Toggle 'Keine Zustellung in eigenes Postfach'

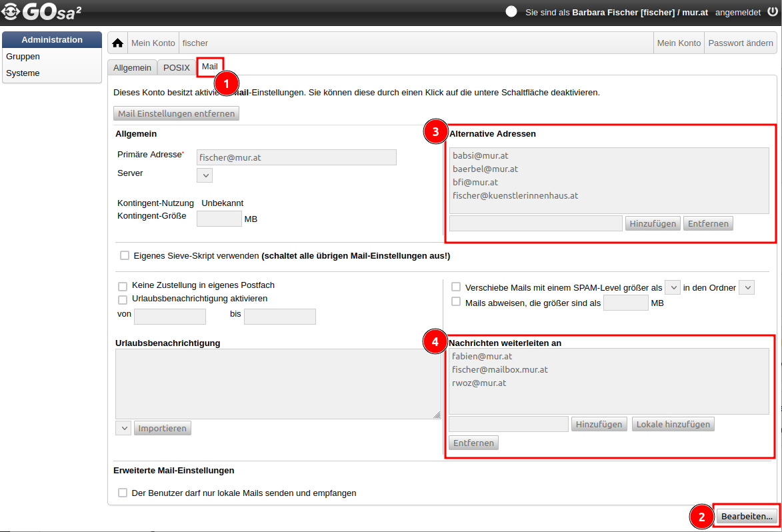(123, 285)
